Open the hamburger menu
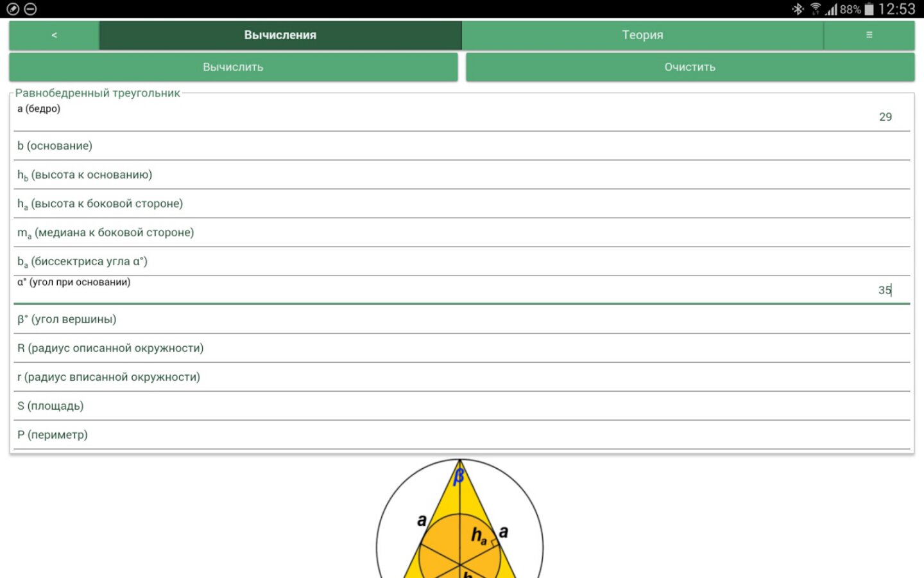 [869, 35]
